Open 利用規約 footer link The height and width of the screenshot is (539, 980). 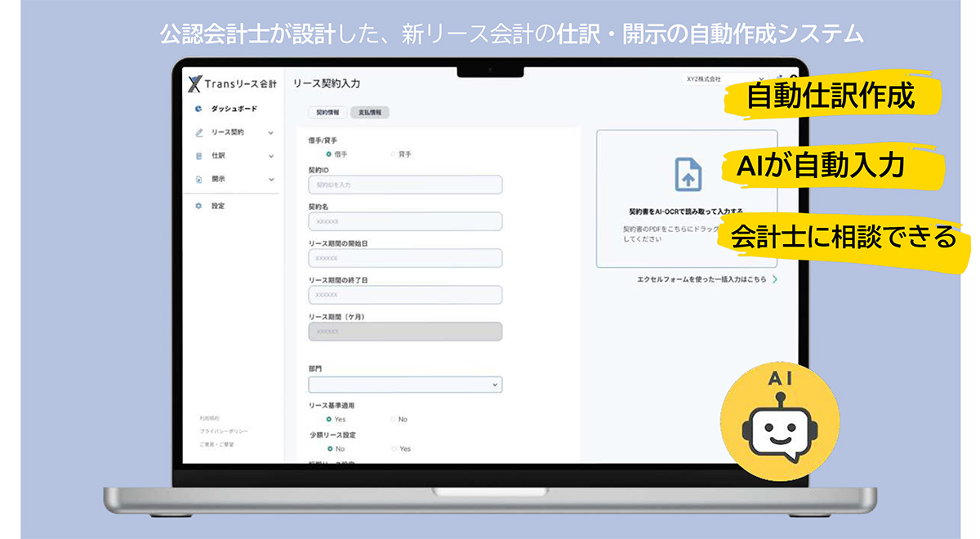point(210,417)
